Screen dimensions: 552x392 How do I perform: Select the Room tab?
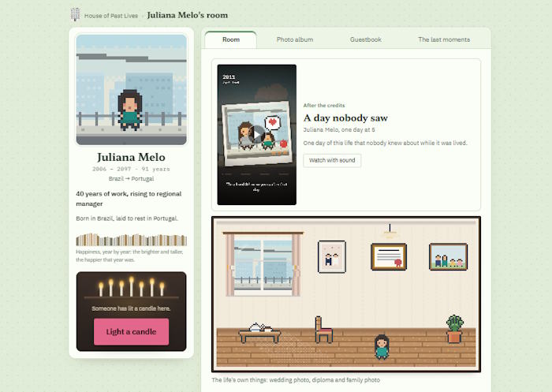click(231, 39)
